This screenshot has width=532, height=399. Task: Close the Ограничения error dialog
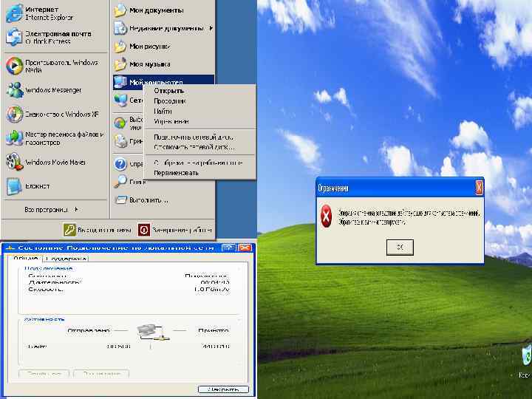pos(479,187)
